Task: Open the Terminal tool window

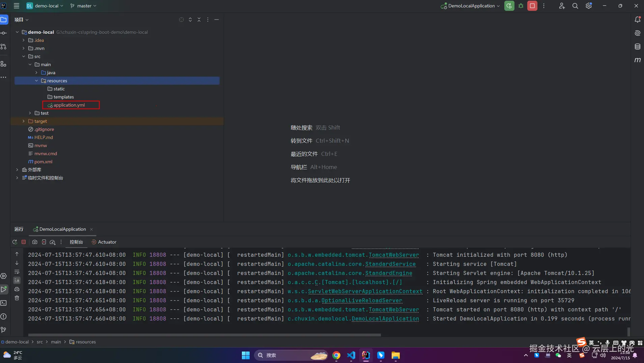Action: (4, 303)
